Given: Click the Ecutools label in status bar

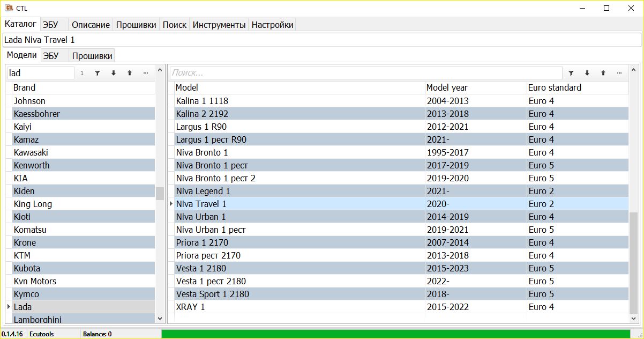Looking at the screenshot, I should (41, 334).
